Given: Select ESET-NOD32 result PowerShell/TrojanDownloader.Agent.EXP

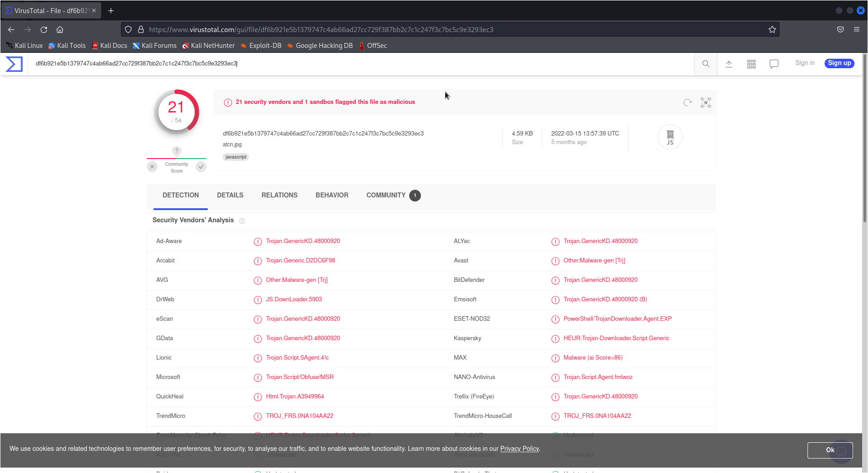Looking at the screenshot, I should point(617,319).
